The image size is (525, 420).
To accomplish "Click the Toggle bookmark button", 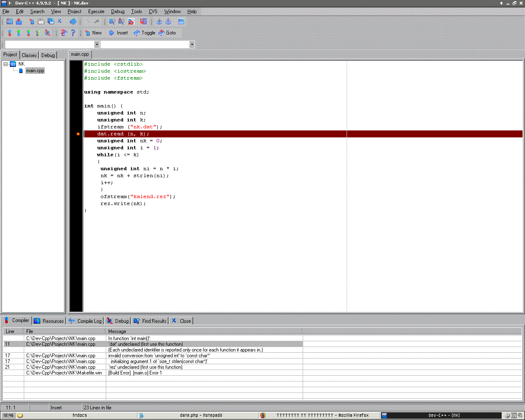I will coord(144,33).
